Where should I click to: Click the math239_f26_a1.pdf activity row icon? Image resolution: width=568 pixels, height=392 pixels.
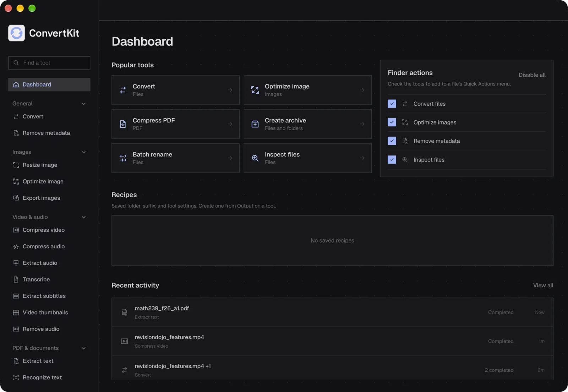click(125, 312)
